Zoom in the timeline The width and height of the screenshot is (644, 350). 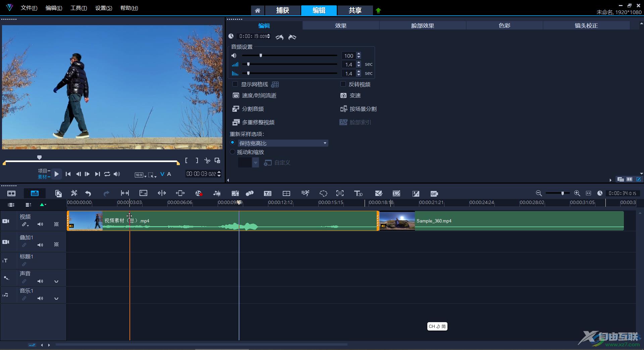577,193
